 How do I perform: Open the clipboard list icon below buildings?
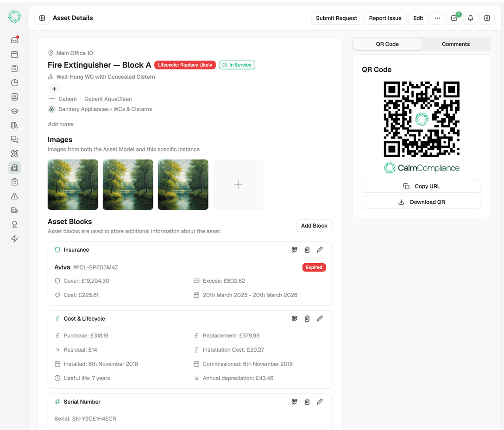(14, 182)
